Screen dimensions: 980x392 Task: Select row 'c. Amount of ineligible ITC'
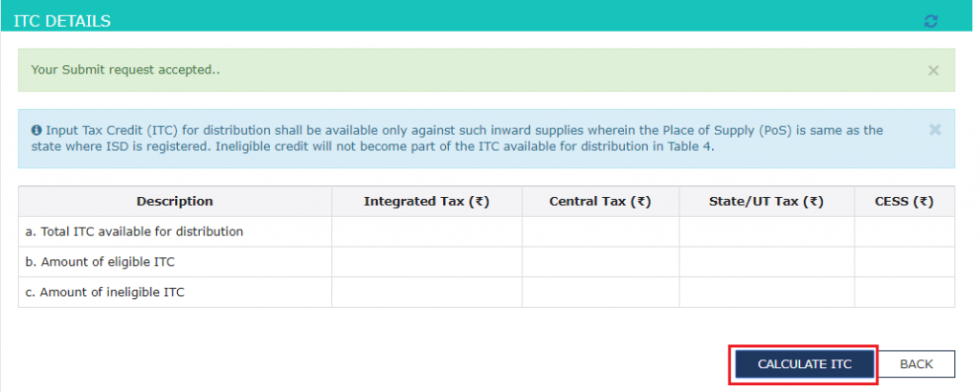point(486,293)
